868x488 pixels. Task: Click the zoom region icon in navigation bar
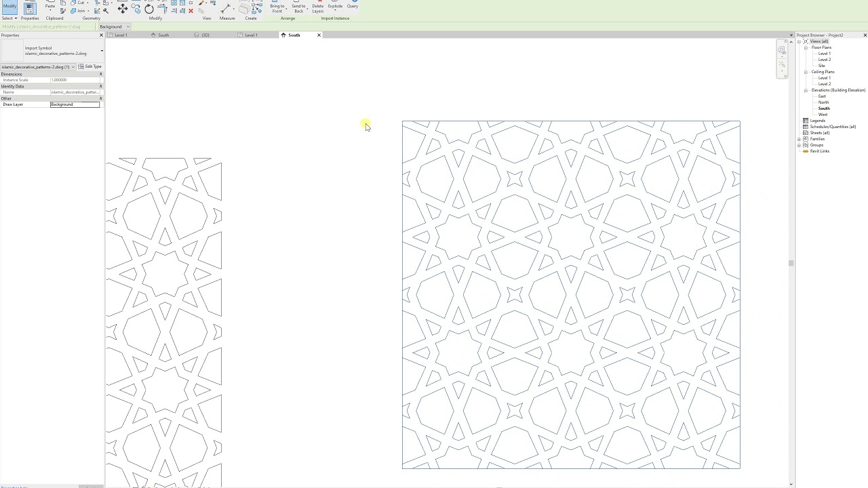pyautogui.click(x=782, y=64)
